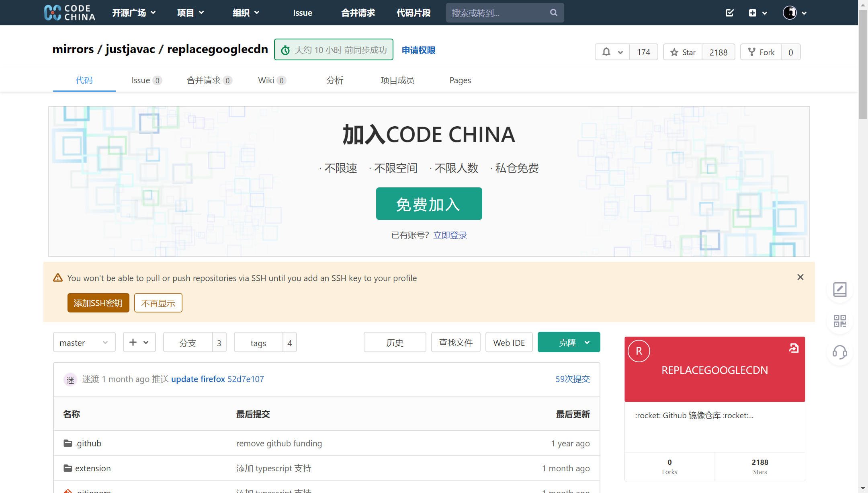Click 查找文件 button
The width and height of the screenshot is (868, 493).
coord(456,342)
